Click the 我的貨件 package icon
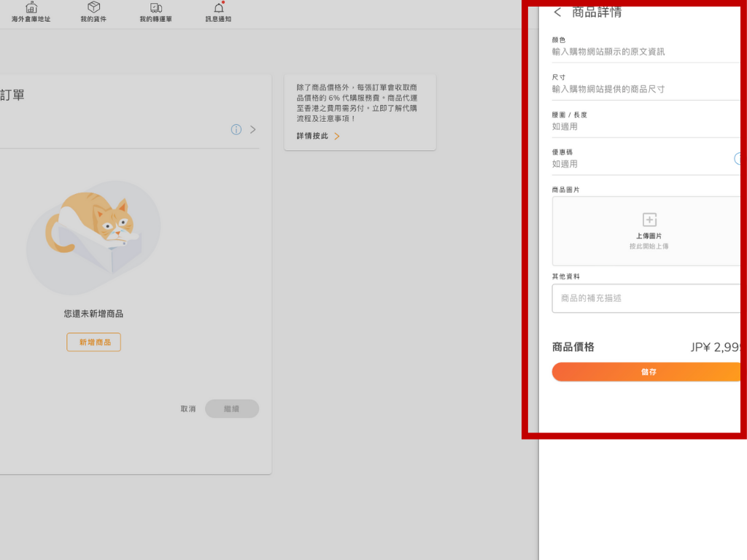The image size is (747, 560). click(93, 8)
